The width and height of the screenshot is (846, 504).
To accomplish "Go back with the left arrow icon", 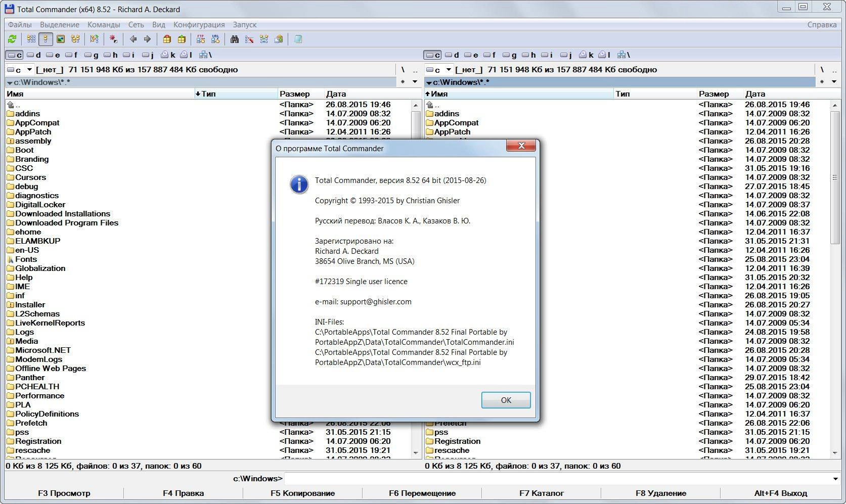I will click(x=133, y=39).
